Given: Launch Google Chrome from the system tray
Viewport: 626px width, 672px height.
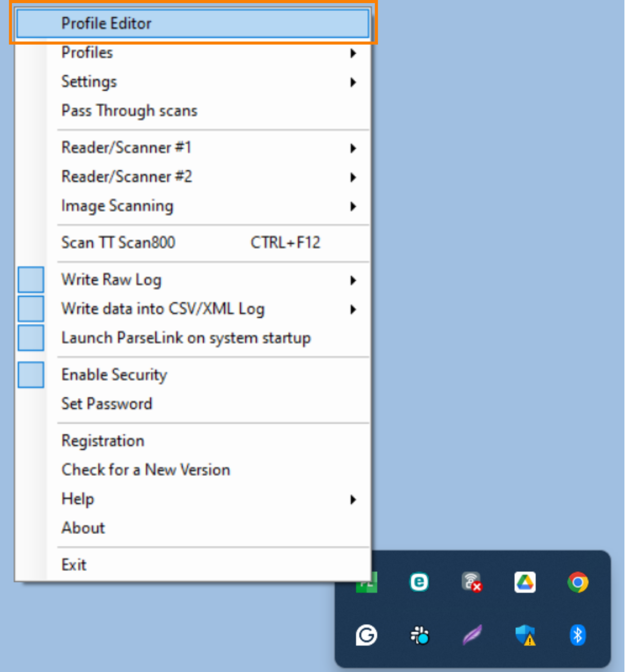Looking at the screenshot, I should 578,582.
